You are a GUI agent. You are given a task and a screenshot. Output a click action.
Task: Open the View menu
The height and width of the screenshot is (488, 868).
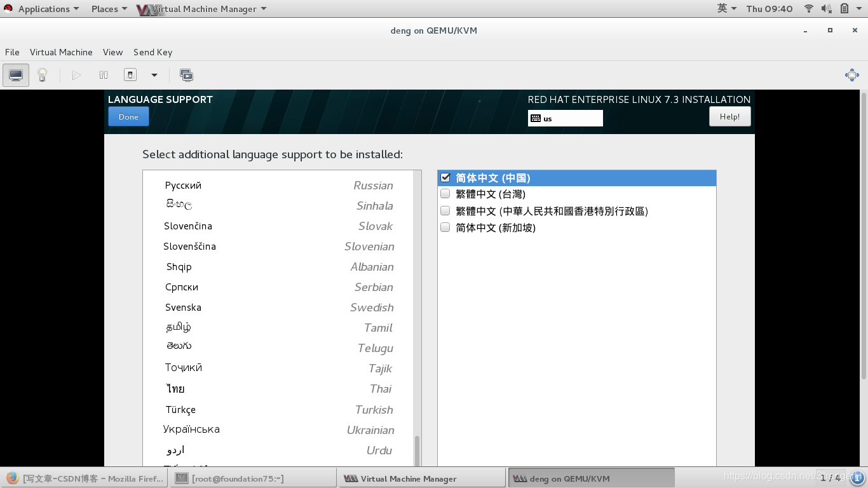112,52
